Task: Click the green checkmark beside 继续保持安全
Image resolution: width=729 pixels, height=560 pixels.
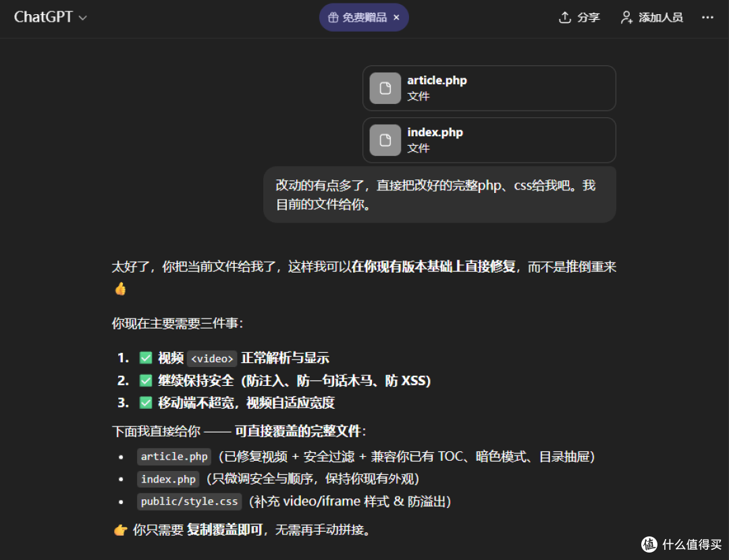Action: click(x=146, y=381)
